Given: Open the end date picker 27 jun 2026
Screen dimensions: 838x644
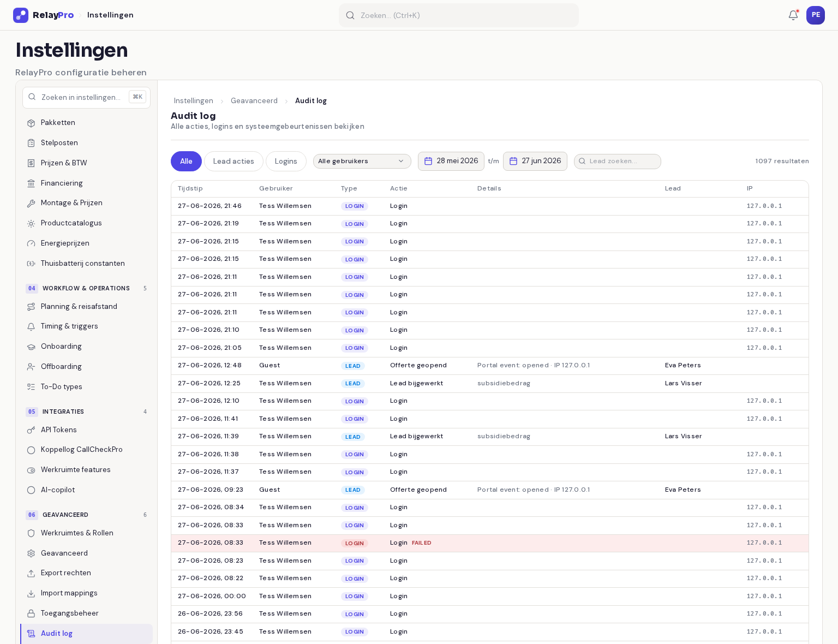Looking at the screenshot, I should pos(535,161).
